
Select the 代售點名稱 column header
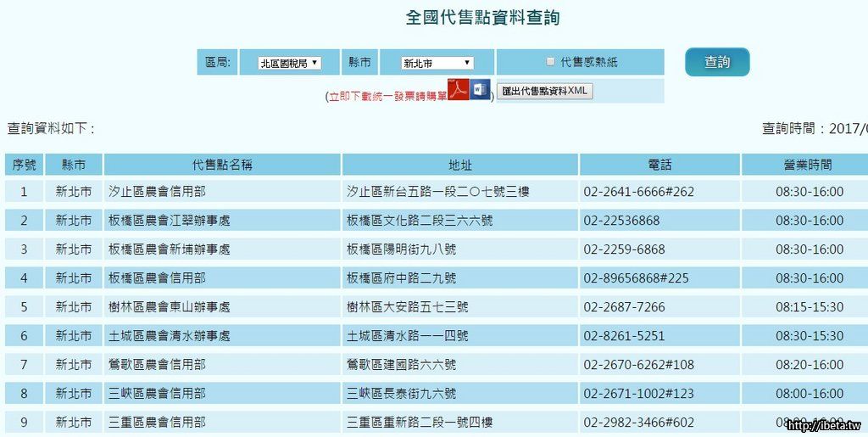pyautogui.click(x=222, y=165)
